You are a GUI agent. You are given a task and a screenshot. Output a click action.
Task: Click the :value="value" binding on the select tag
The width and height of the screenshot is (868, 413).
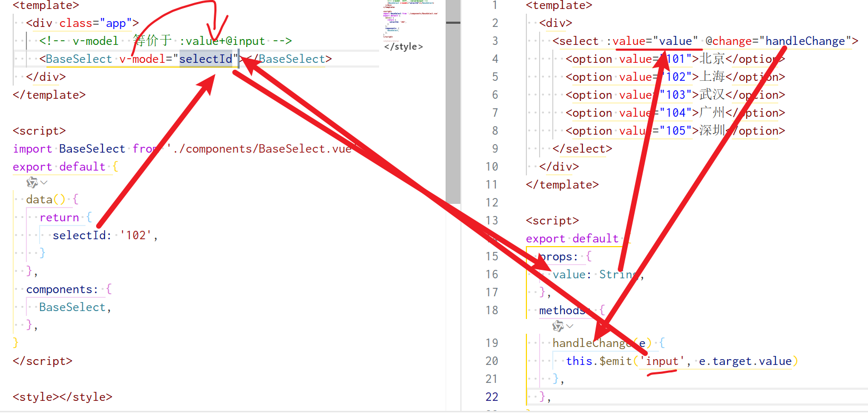click(652, 41)
